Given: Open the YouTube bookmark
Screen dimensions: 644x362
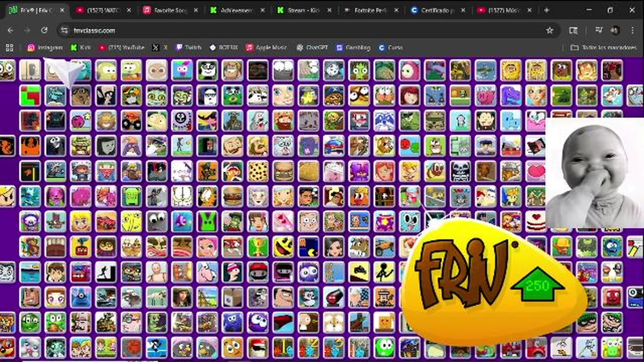Looking at the screenshot, I should point(121,47).
